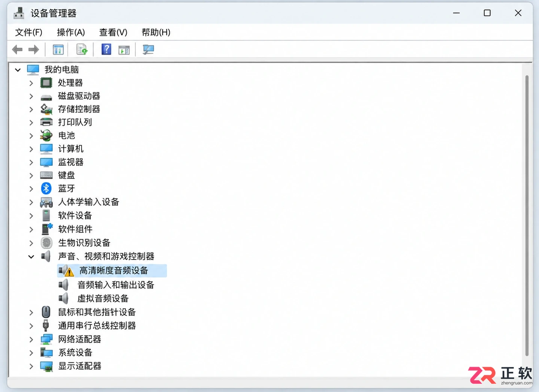The height and width of the screenshot is (392, 539).
Task: Open the show/hide console tree toolbar icon
Action: click(58, 49)
